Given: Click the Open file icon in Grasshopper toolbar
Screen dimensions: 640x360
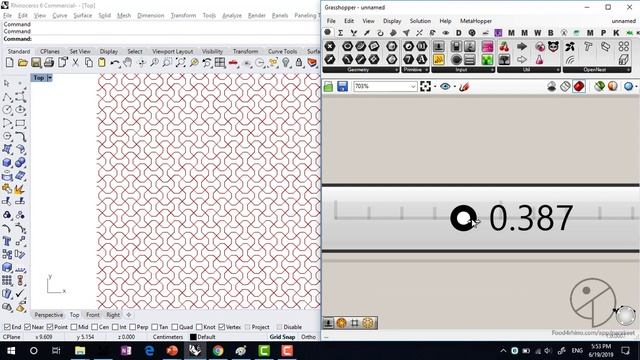Looking at the screenshot, I should point(329,86).
